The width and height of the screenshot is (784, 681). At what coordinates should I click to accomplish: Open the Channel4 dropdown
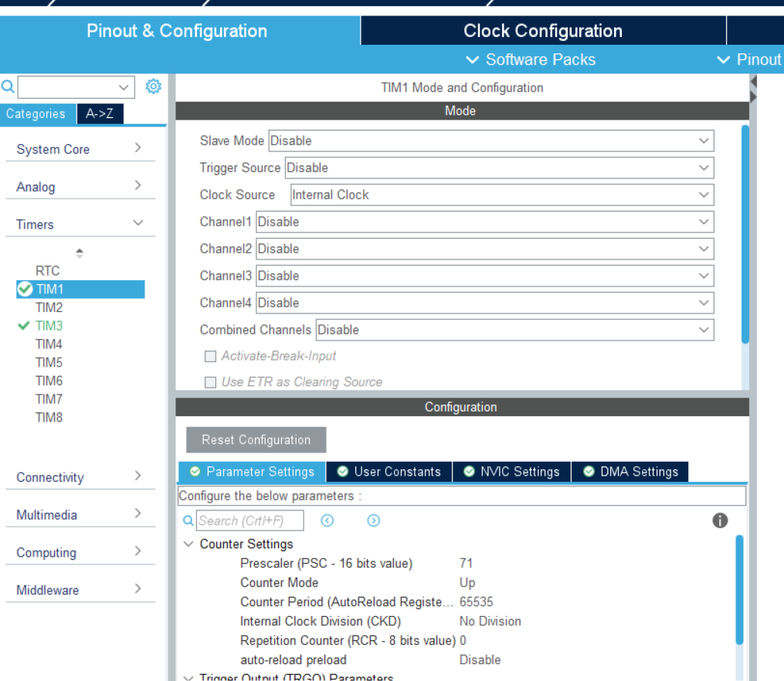click(x=484, y=303)
